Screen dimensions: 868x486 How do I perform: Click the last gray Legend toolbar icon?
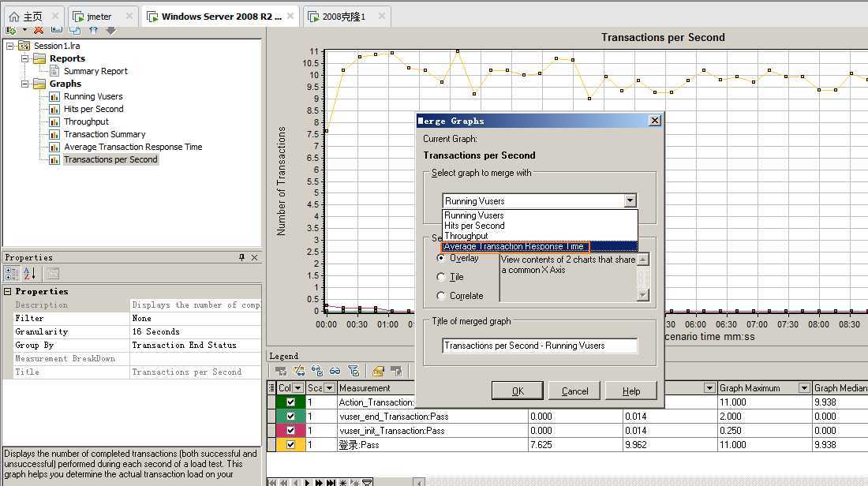coord(396,370)
